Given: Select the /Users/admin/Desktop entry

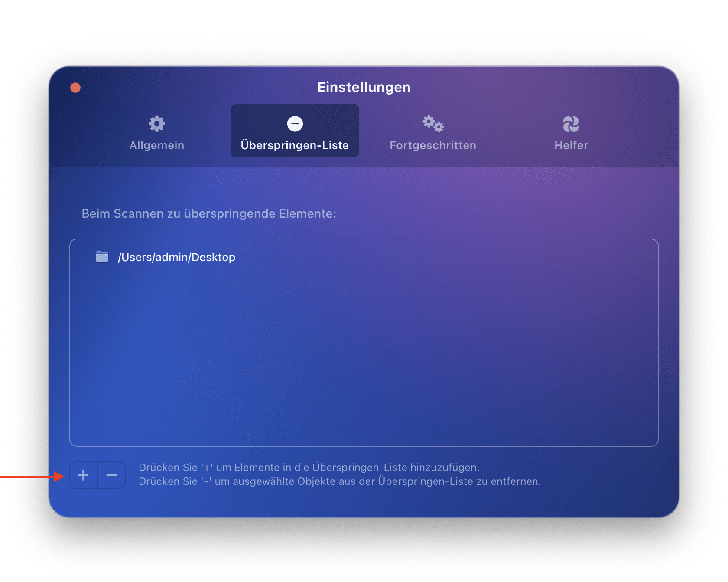Looking at the screenshot, I should (364, 257).
